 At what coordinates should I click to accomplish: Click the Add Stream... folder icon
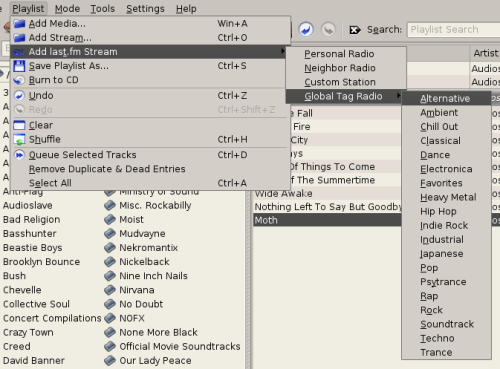pyautogui.click(x=19, y=38)
